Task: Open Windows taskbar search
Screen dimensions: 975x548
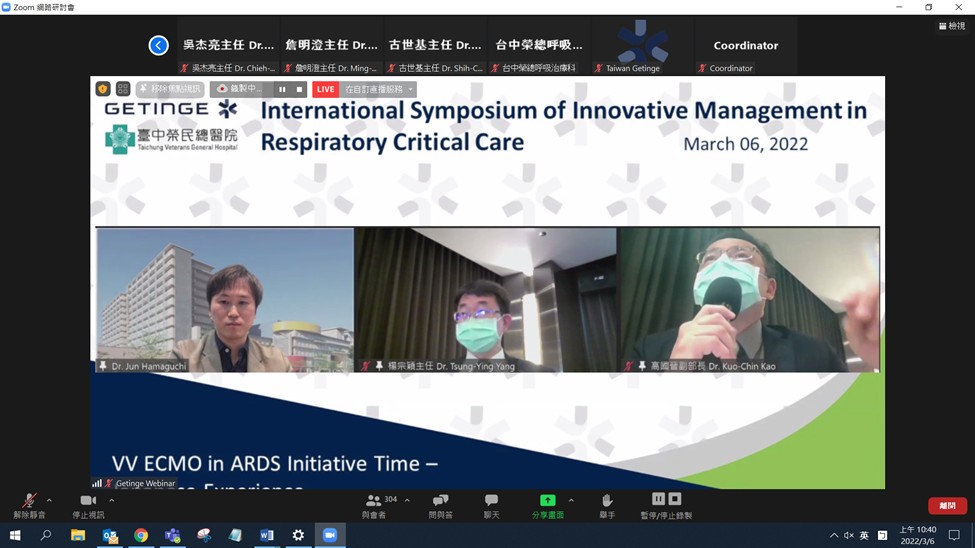Action: pyautogui.click(x=45, y=535)
